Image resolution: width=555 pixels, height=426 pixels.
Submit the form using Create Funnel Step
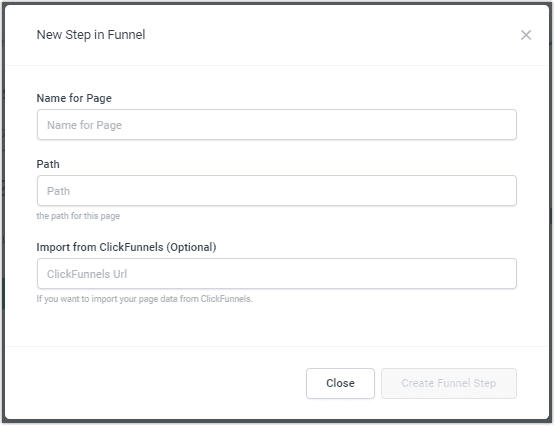coord(449,384)
